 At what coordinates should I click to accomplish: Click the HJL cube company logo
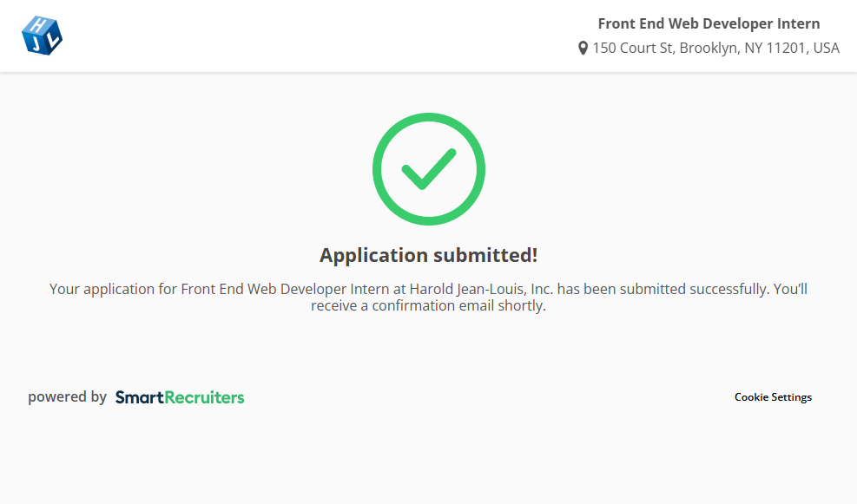point(42,35)
